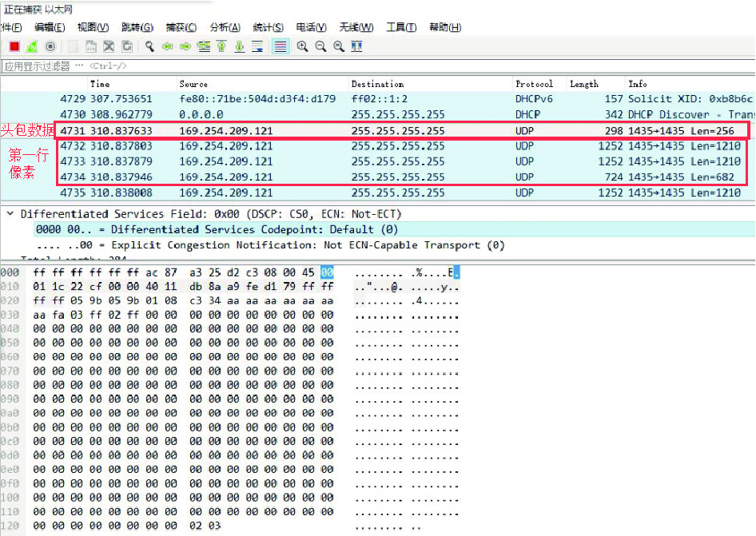
Task: Click highlighted ASCII character in byte pane
Action: click(456, 272)
